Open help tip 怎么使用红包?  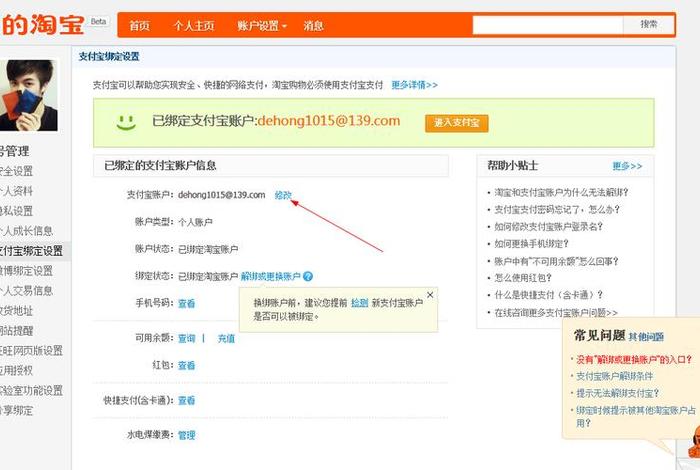[523, 278]
